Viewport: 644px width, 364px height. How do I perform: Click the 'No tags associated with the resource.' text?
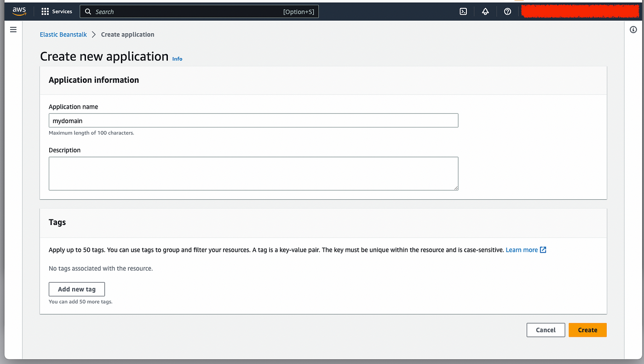tap(101, 268)
